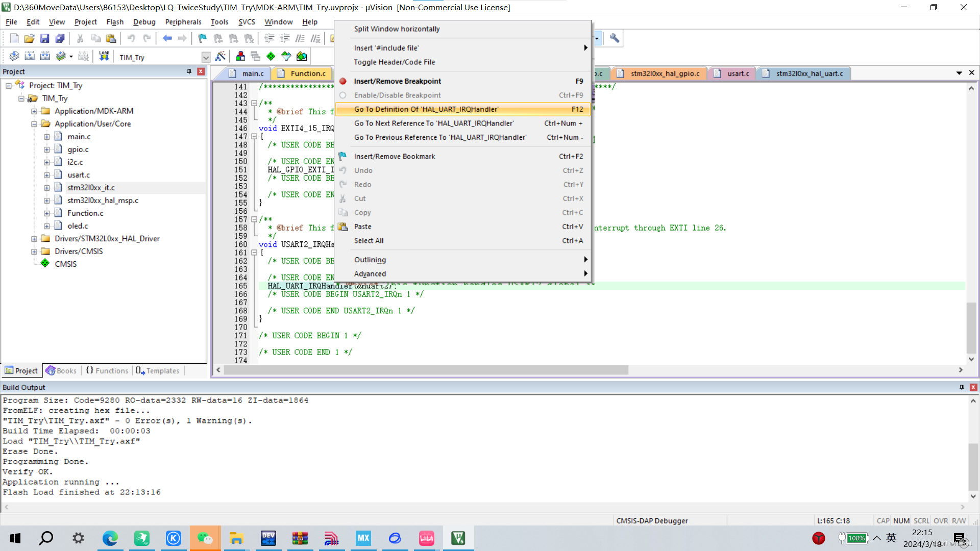Choose Go To Definition Of 'HAL_UART_IRQHandler'
Screen dimensions: 980x551
coord(463,109)
